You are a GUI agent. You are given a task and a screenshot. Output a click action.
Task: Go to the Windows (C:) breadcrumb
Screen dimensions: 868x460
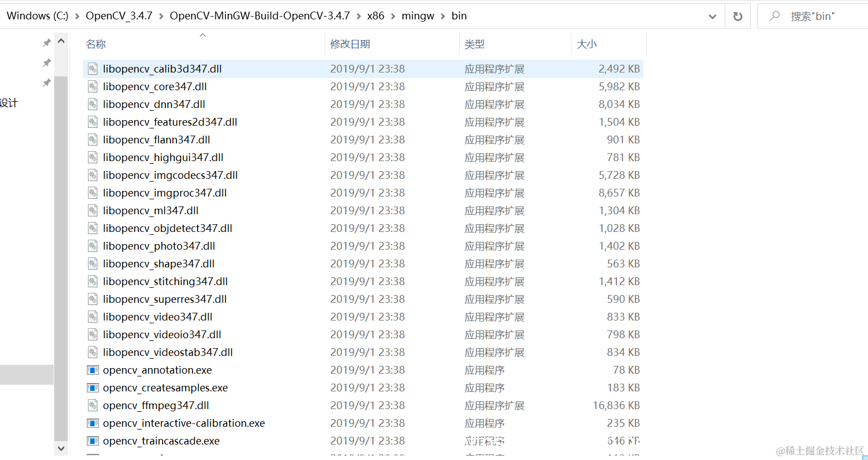click(x=38, y=16)
